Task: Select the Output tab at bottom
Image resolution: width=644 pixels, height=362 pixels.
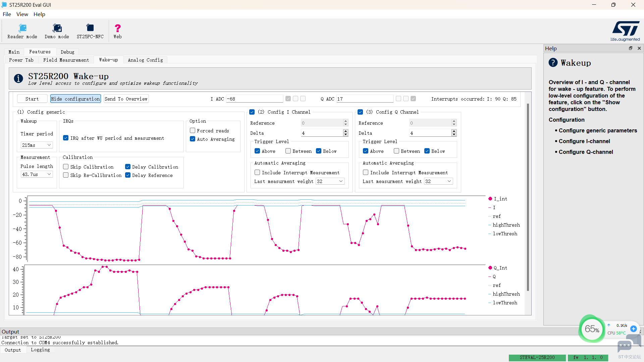Action: pos(13,350)
